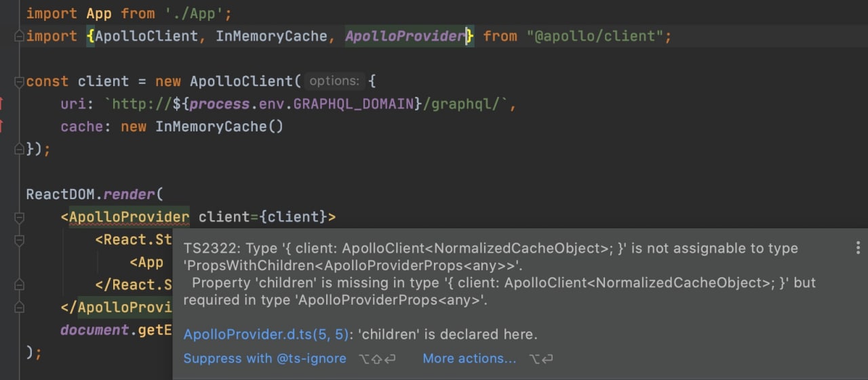Click gutter arrow icon beside the uri line
The width and height of the screenshot is (868, 380).
point(1,104)
